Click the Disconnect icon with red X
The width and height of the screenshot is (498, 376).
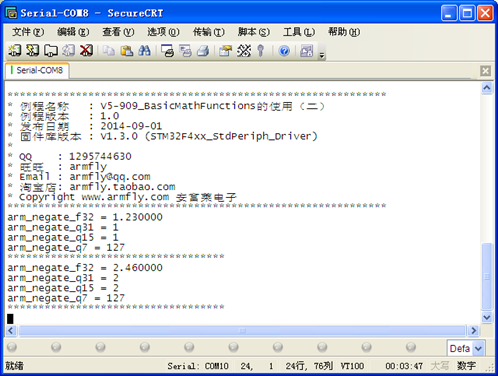[x=86, y=51]
